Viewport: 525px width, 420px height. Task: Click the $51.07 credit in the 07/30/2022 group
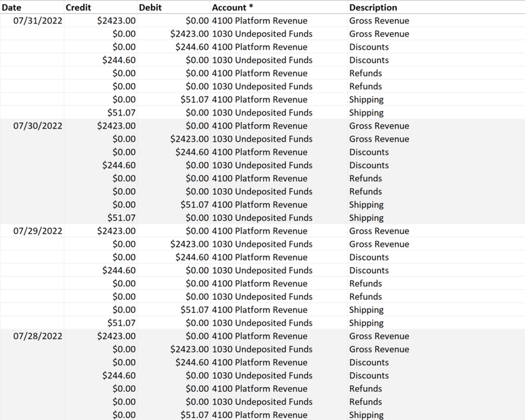pyautogui.click(x=121, y=218)
